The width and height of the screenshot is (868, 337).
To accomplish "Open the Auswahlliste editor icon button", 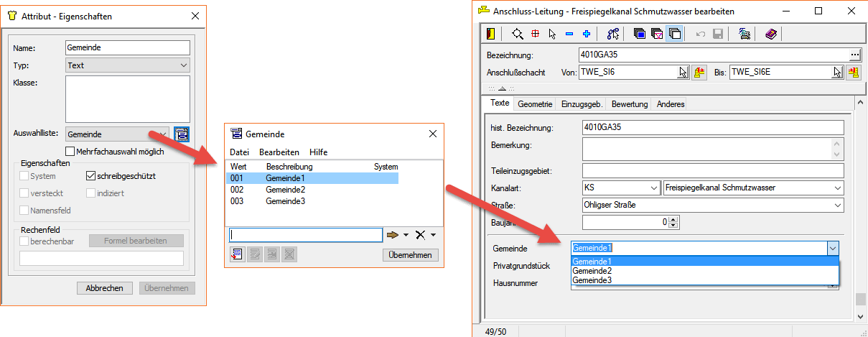I will coord(181,134).
